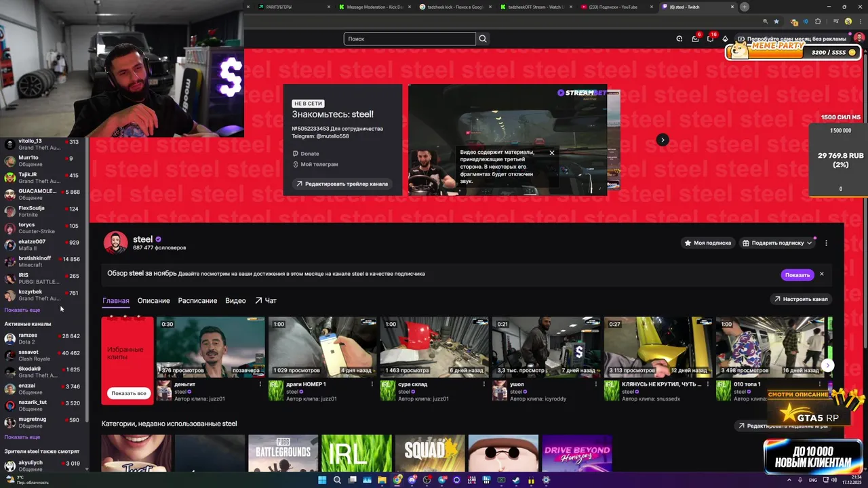
Task: Open Settings gear in the taskbar
Action: pos(546,480)
